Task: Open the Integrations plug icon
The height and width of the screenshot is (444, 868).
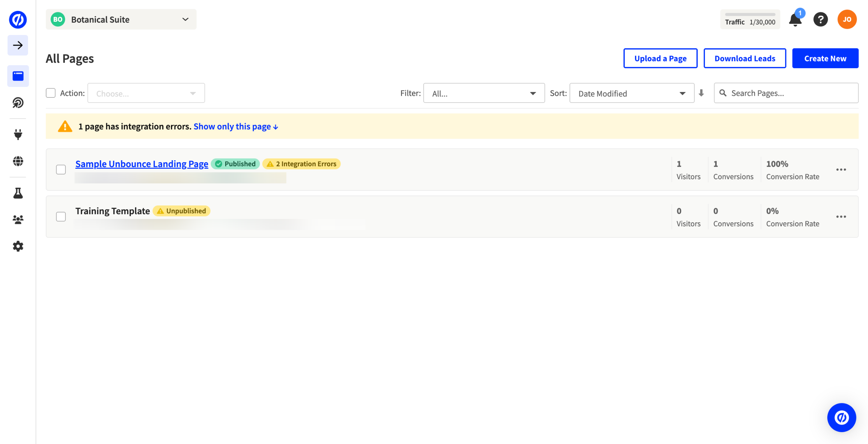Action: click(18, 134)
